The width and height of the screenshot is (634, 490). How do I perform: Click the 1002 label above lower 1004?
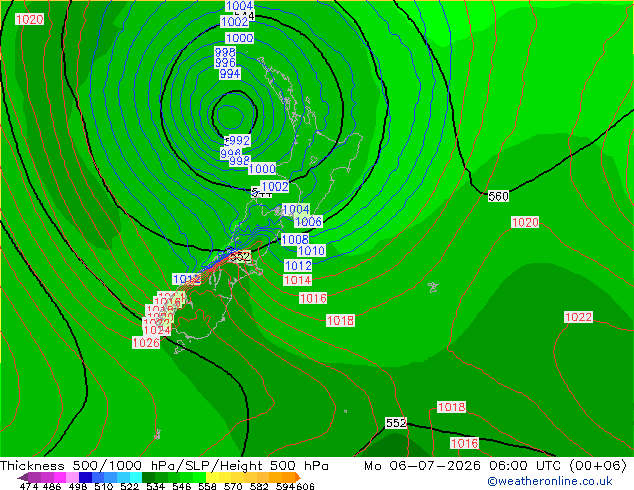pos(275,186)
